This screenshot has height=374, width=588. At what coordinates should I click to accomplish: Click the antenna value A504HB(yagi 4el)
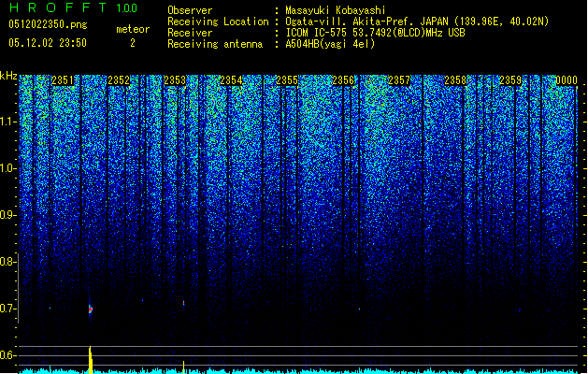pyautogui.click(x=330, y=44)
